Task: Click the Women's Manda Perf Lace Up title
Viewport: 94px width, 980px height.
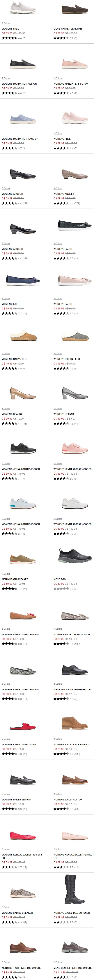Action: 20,139
